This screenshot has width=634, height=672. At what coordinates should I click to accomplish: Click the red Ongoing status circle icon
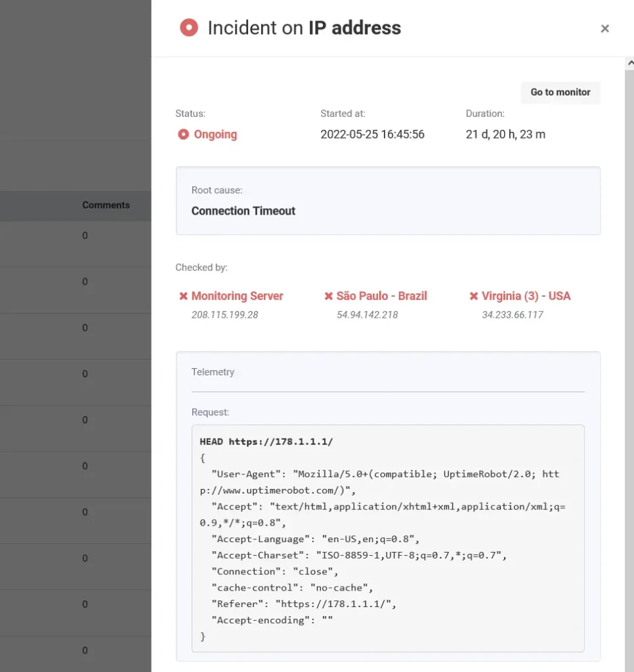coord(184,135)
